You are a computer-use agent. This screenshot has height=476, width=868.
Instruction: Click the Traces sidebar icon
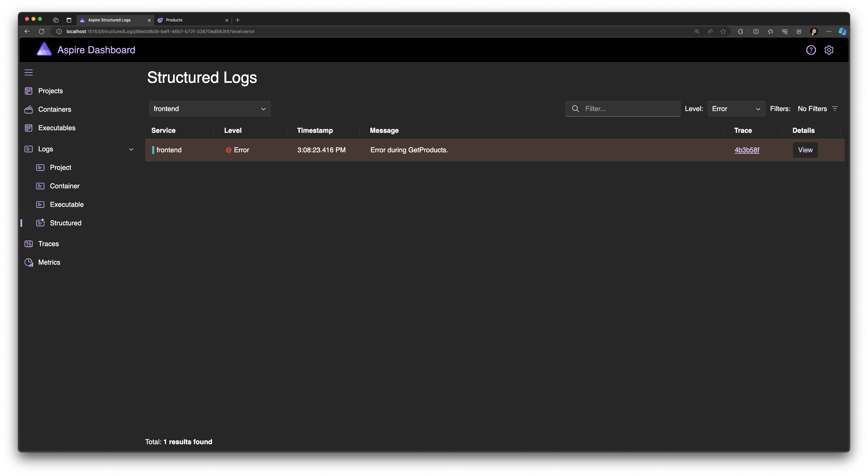[x=29, y=244]
